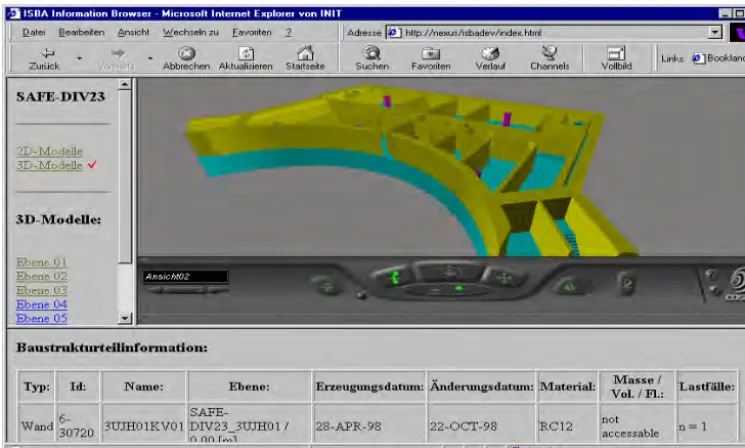Open the Startseite home icon
This screenshot has width=745, height=448.
305,53
